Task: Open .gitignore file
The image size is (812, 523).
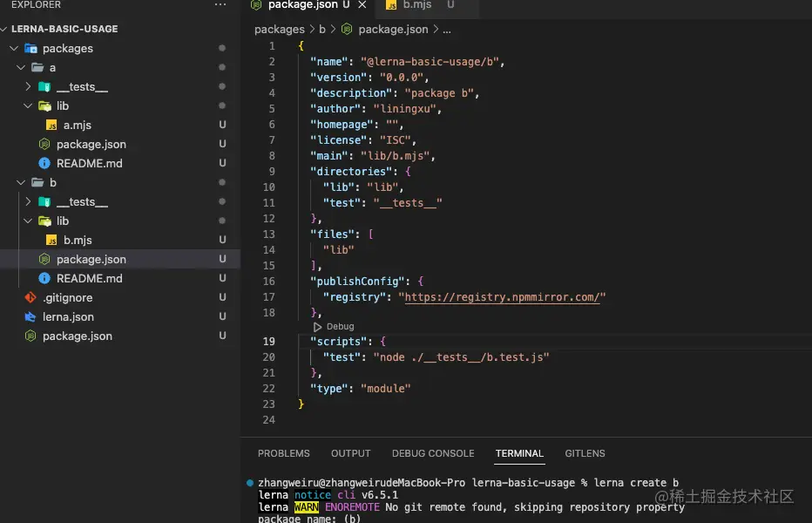Action: tap(67, 297)
